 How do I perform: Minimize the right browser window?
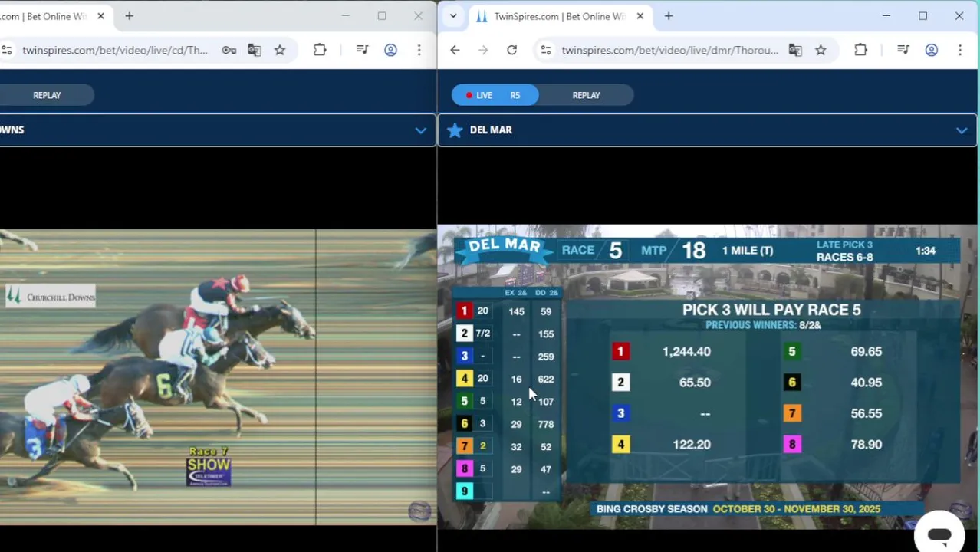(886, 16)
